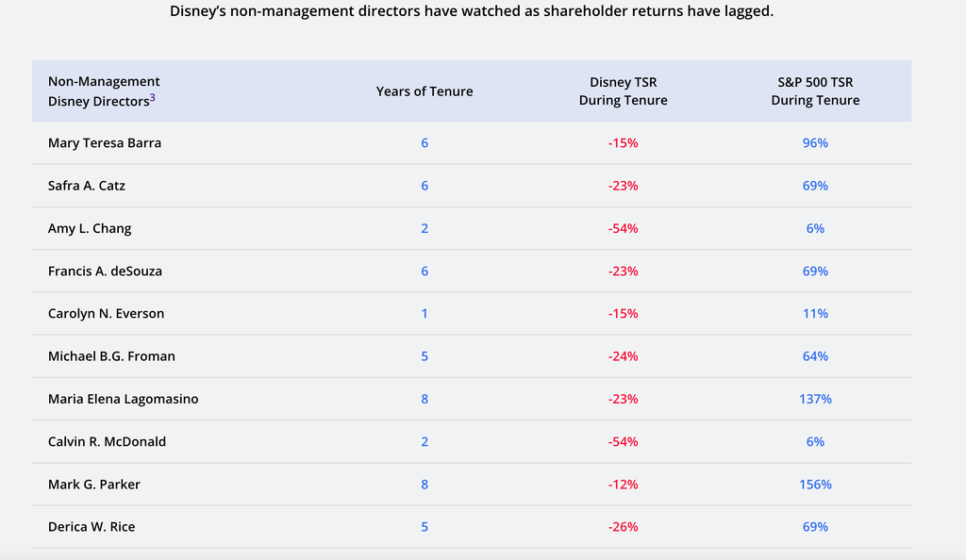Click the -12% Disney TSR for Mark Parker
Viewport: 966px width, 560px height.
[x=623, y=485]
